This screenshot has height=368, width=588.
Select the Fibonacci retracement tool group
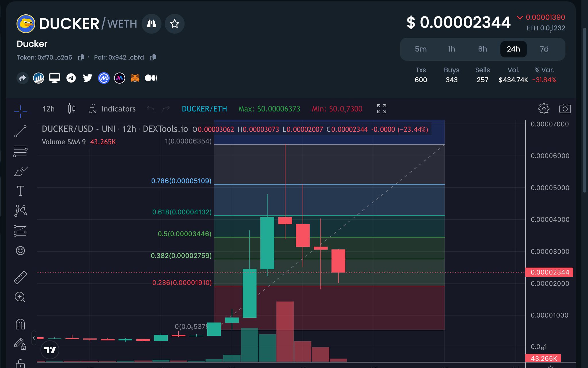click(x=20, y=151)
